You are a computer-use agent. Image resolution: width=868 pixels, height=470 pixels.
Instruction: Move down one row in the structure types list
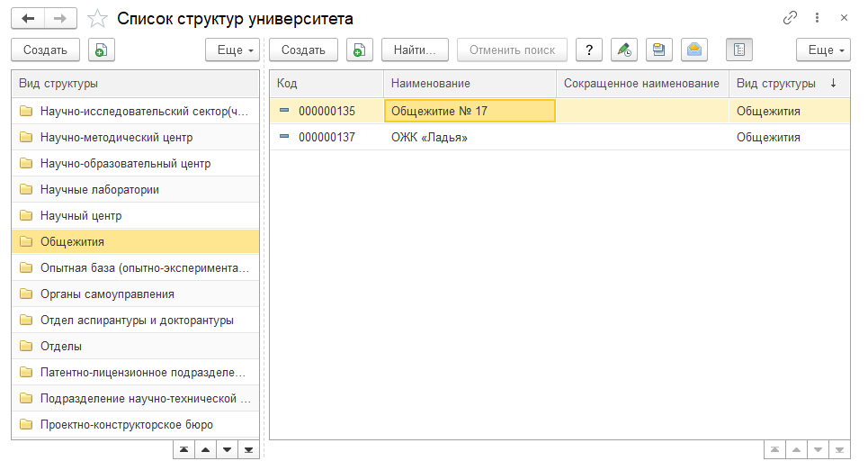coord(227,449)
